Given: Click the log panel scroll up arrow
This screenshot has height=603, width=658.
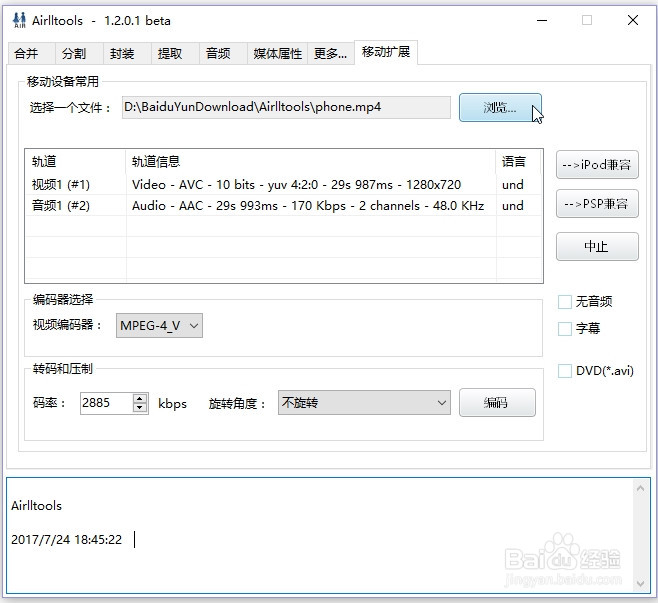Looking at the screenshot, I should (640, 488).
